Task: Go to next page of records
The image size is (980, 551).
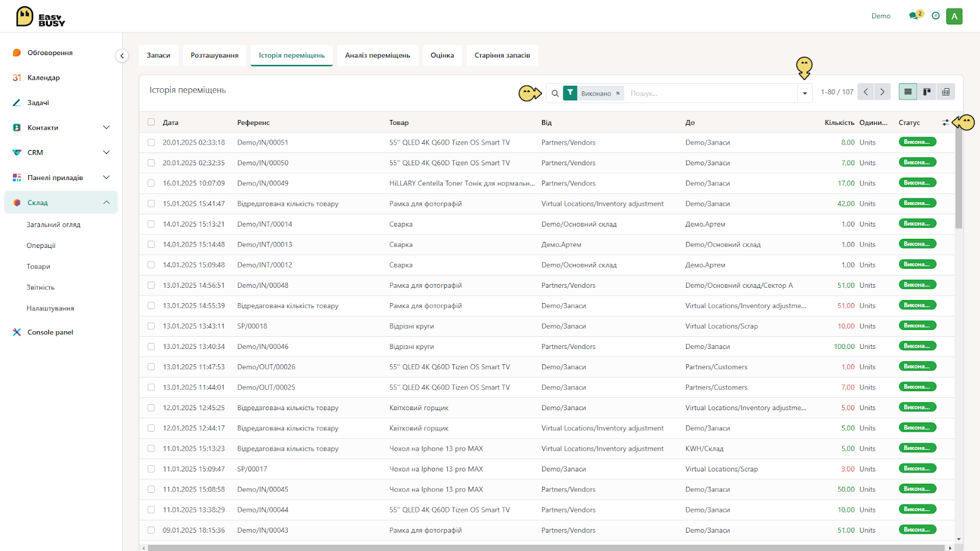Action: pos(883,92)
